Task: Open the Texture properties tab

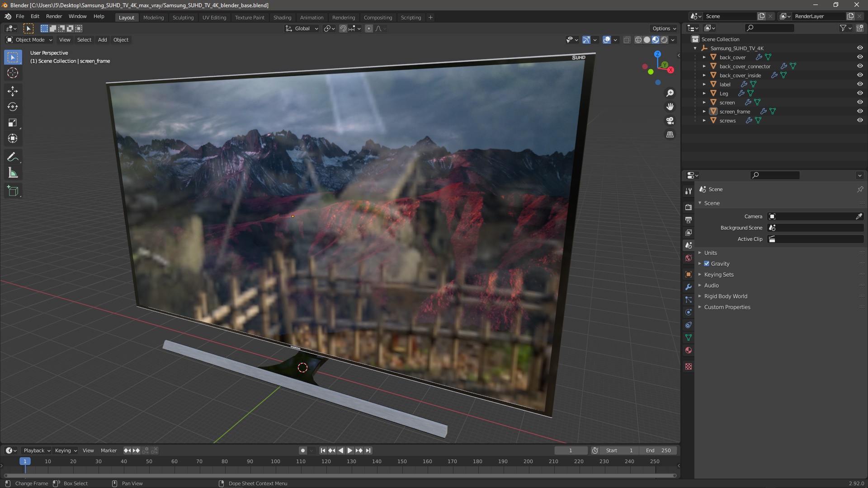Action: pyautogui.click(x=689, y=366)
